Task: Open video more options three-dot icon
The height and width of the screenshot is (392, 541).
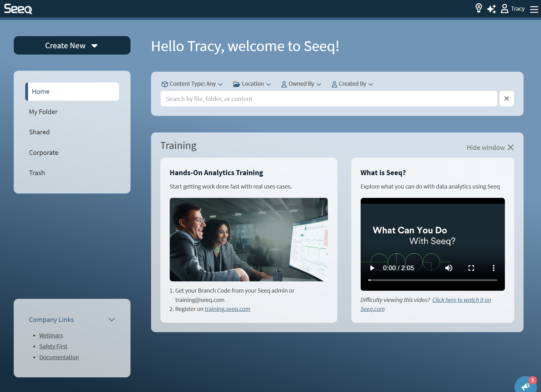Action: pos(493,268)
